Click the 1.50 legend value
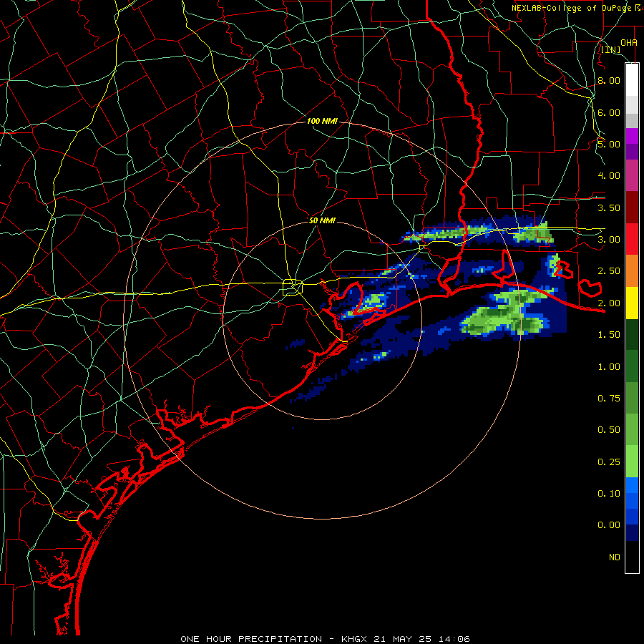This screenshot has height=644, width=644. (x=609, y=335)
